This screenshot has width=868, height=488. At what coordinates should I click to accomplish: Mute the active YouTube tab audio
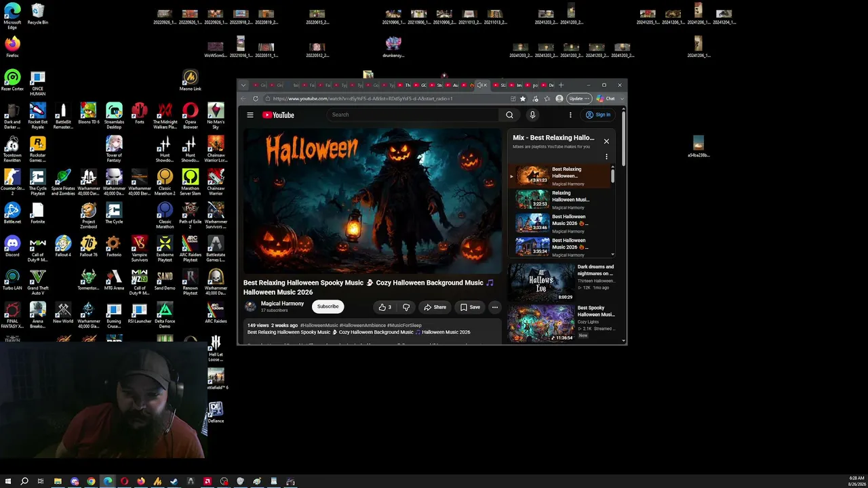pyautogui.click(x=479, y=85)
